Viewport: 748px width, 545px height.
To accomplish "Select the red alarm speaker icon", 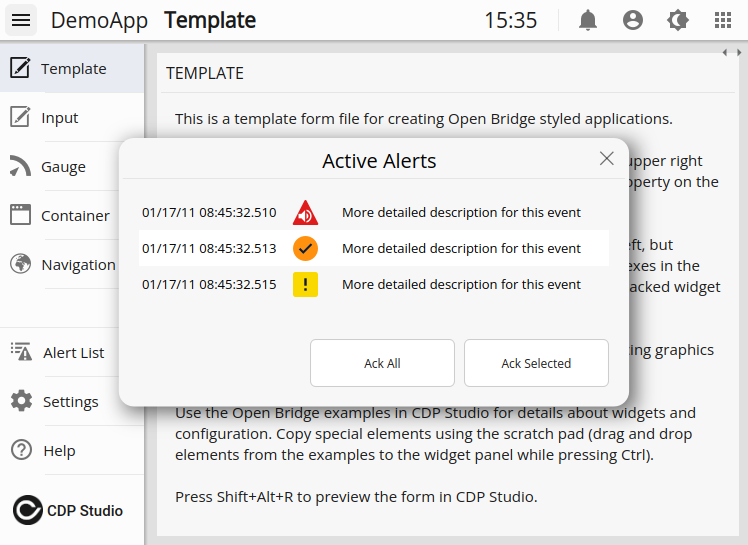I will point(305,213).
